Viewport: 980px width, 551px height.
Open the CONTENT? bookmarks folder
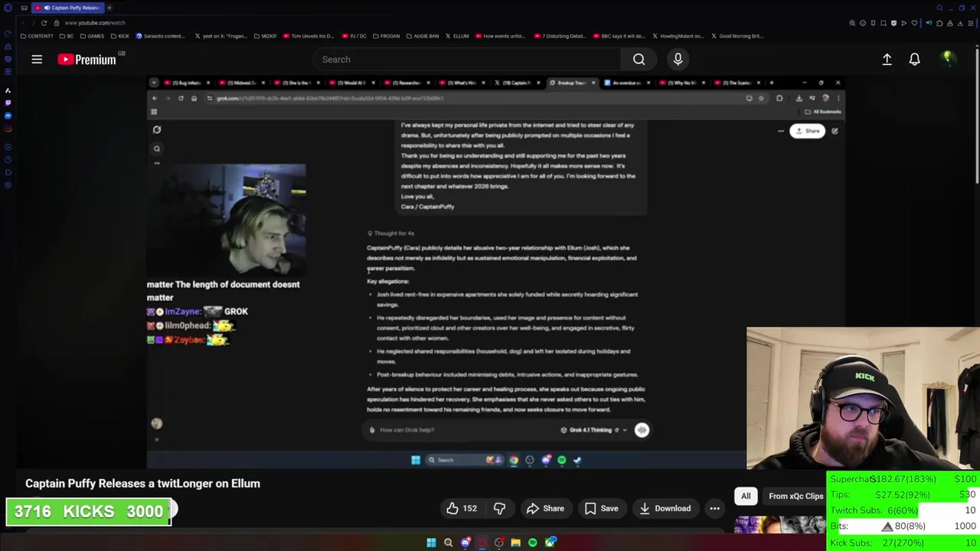coord(37,36)
